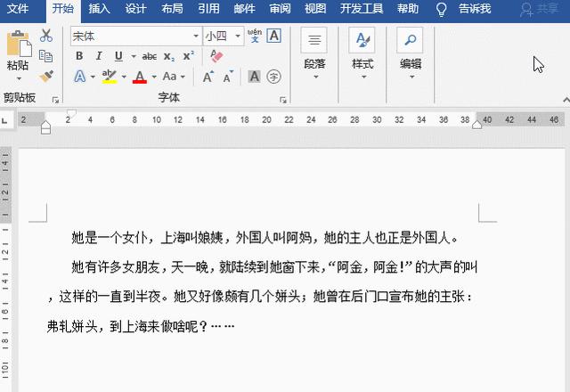The height and width of the screenshot is (392, 570).
Task: Open text effects dropdown arrow
Action: coord(93,77)
